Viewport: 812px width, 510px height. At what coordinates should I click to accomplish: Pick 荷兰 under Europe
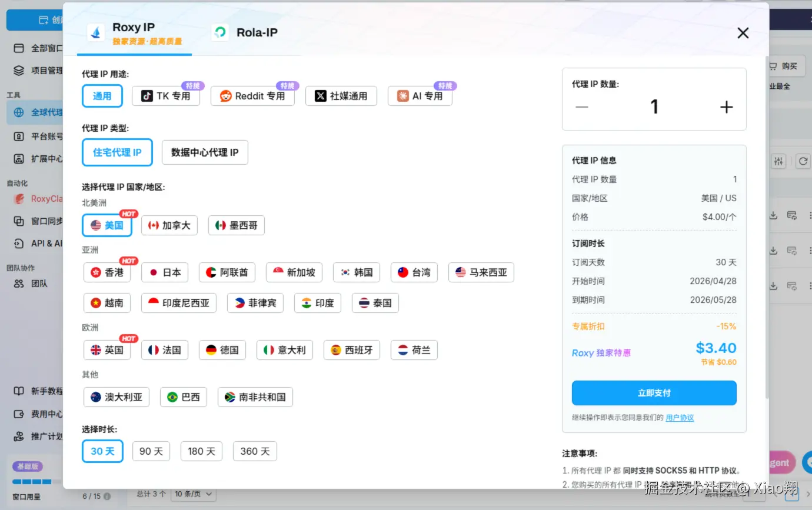(414, 350)
